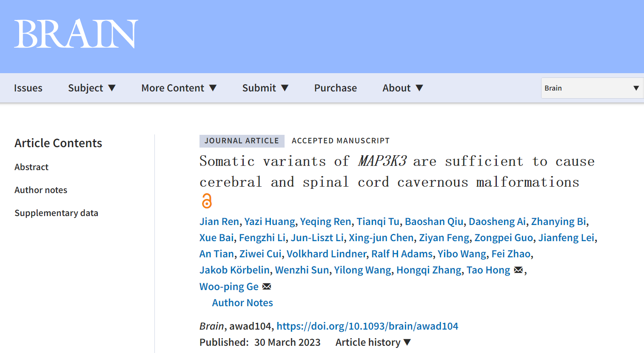
Task: Open author Zongpei Guo's profile
Action: click(x=504, y=238)
